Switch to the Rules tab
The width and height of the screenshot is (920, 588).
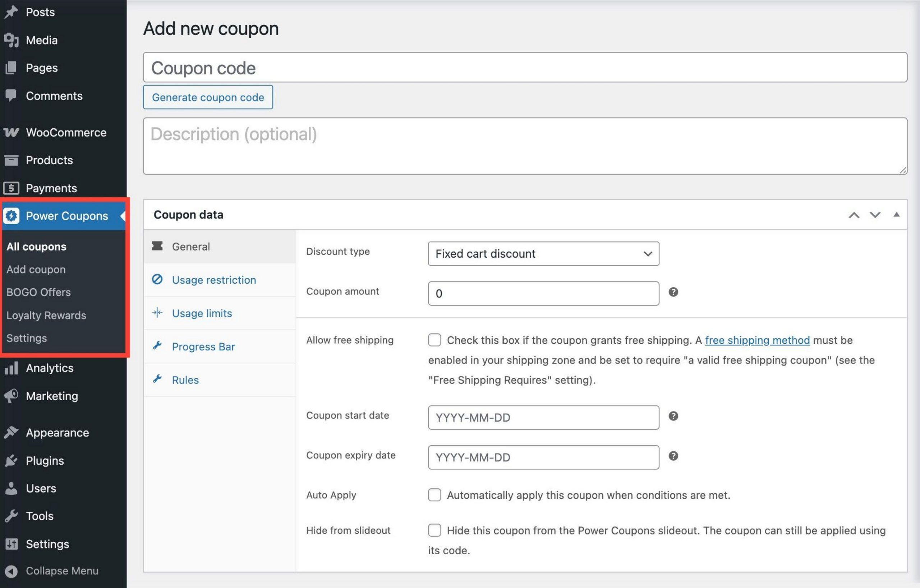tap(220, 380)
